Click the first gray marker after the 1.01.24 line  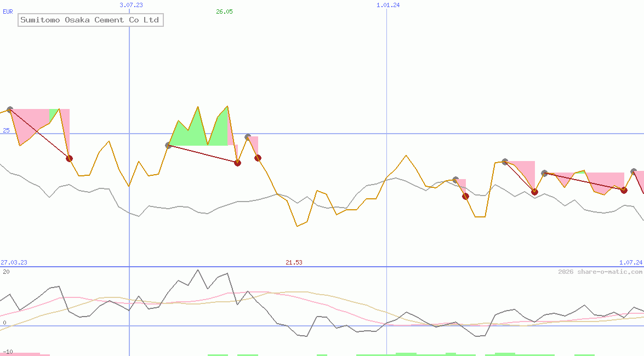coord(455,180)
